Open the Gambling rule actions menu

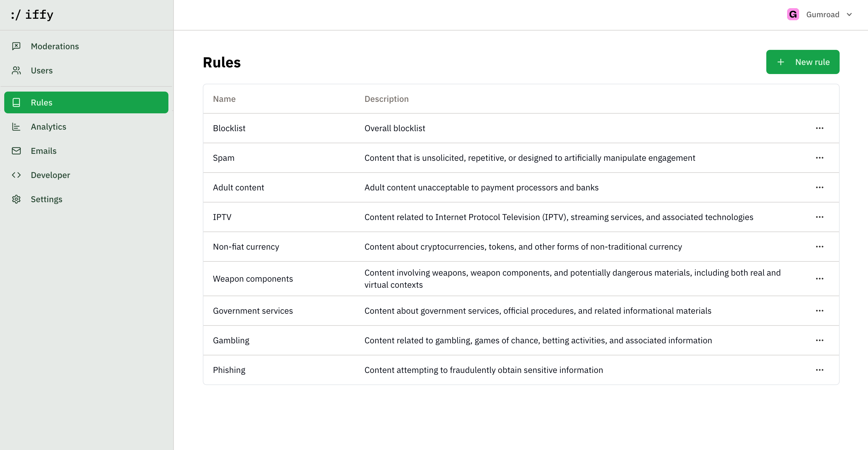point(820,340)
